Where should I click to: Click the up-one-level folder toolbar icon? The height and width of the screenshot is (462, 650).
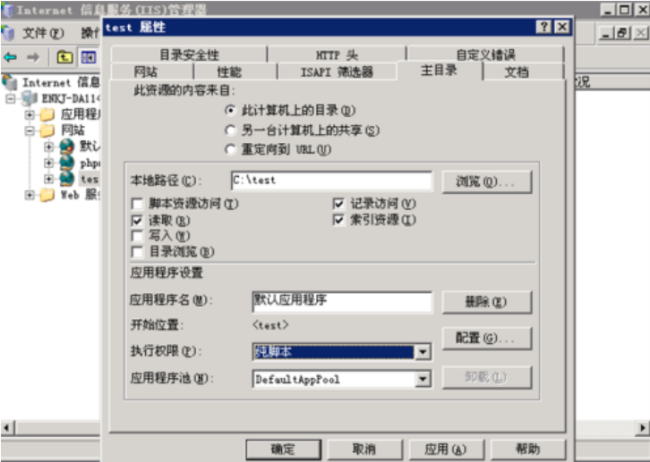[x=65, y=57]
